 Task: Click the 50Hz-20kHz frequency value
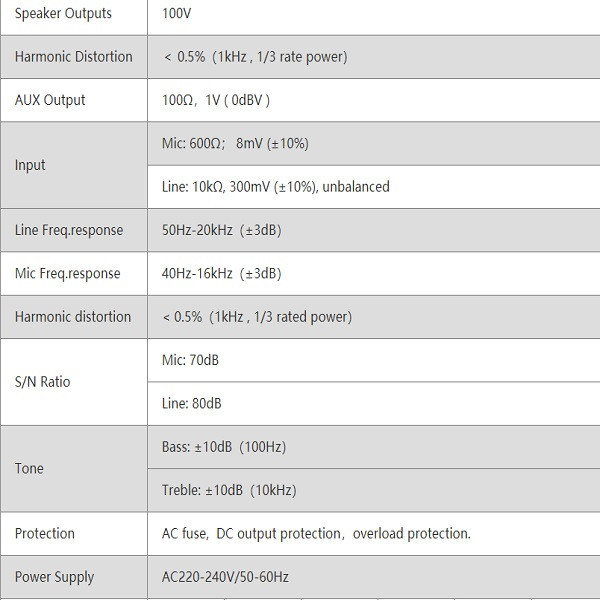(221, 230)
